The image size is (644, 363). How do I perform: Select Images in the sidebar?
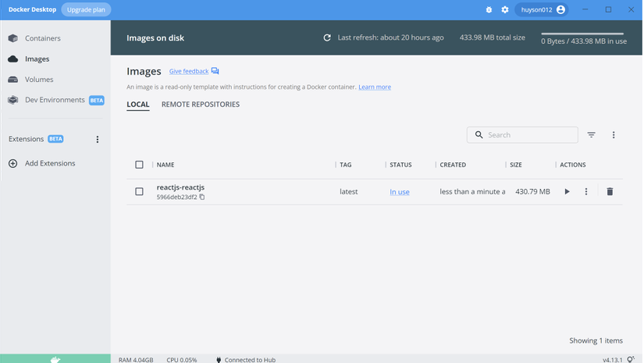(x=37, y=59)
